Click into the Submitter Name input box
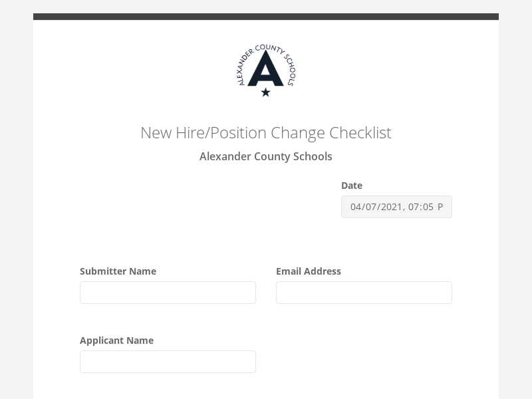 168,293
